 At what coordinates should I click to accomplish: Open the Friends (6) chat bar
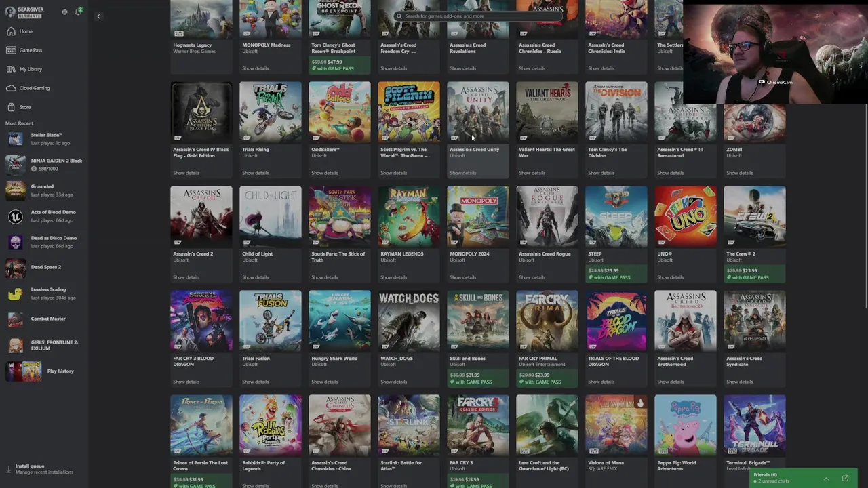[804, 478]
